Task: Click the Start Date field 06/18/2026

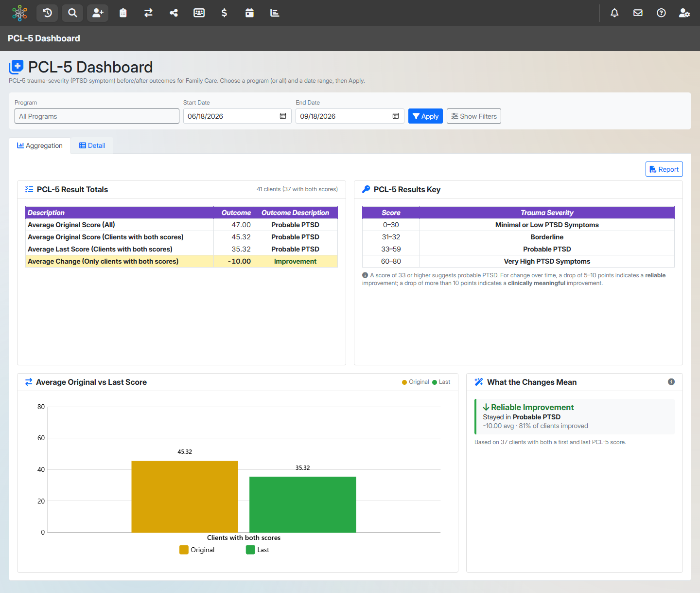Action: [x=237, y=116]
